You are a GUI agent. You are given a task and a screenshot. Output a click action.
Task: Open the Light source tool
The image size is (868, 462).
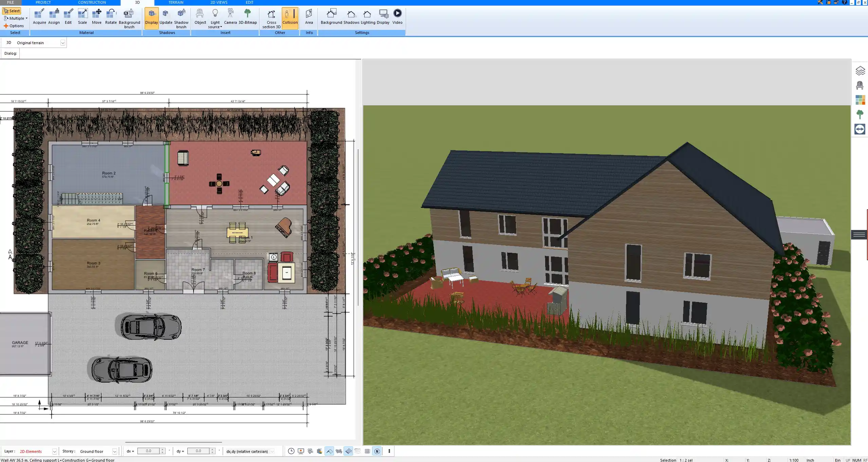coord(216,18)
